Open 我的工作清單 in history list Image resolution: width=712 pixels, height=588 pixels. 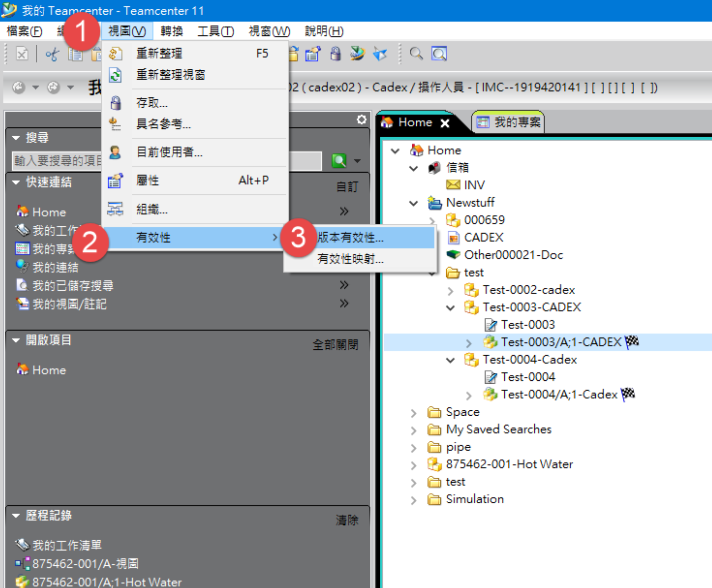pos(59,545)
